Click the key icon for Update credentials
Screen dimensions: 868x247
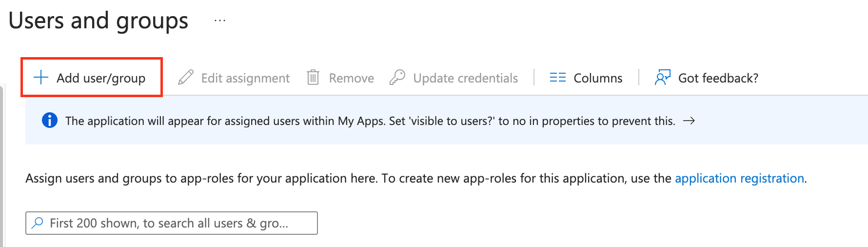point(397,78)
